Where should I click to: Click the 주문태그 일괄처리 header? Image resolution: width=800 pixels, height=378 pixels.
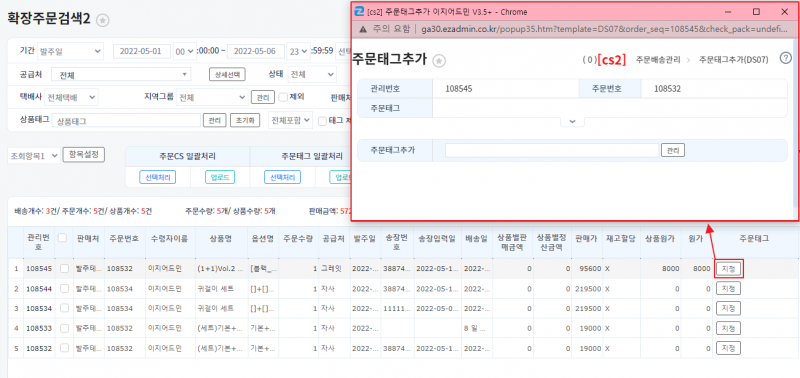[311, 156]
